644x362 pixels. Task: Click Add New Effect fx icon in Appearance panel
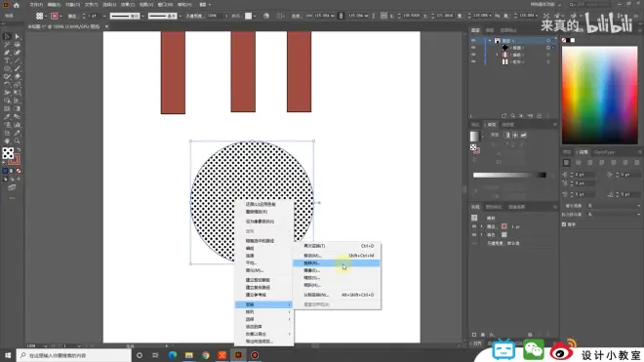[492, 335]
